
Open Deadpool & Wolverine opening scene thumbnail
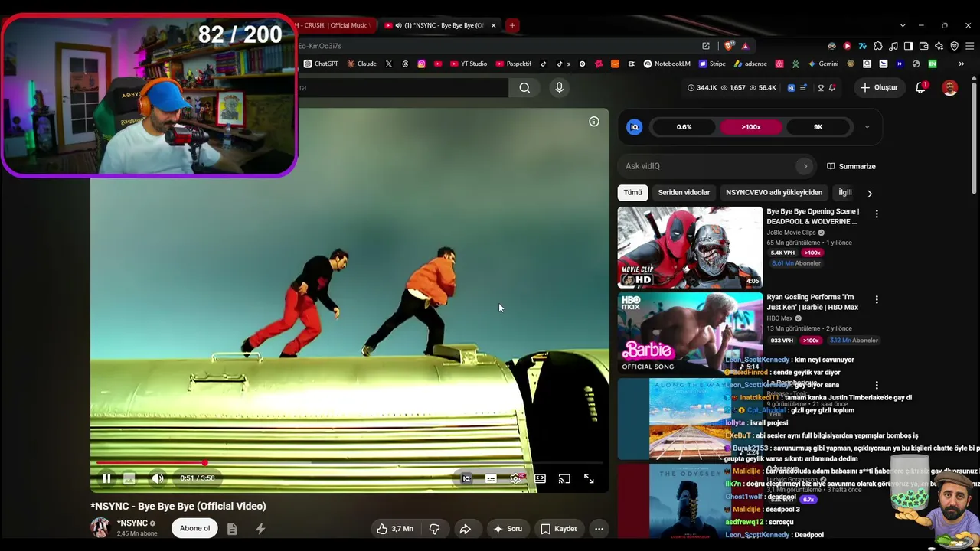click(691, 247)
